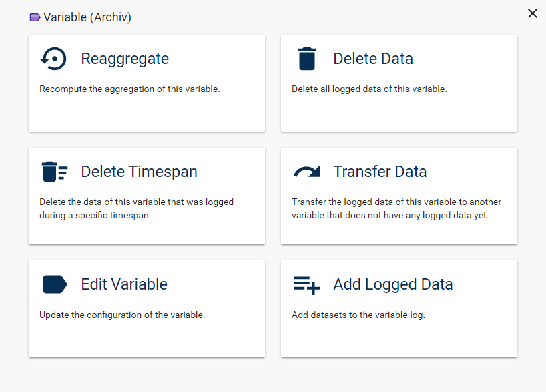546x392 pixels.
Task: Click the Transfer Data curved arrow icon
Action: tap(306, 172)
